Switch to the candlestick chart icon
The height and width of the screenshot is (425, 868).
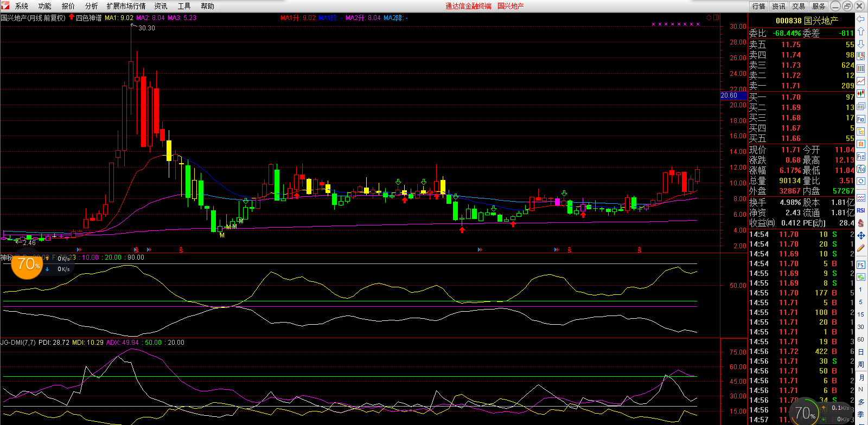click(861, 94)
